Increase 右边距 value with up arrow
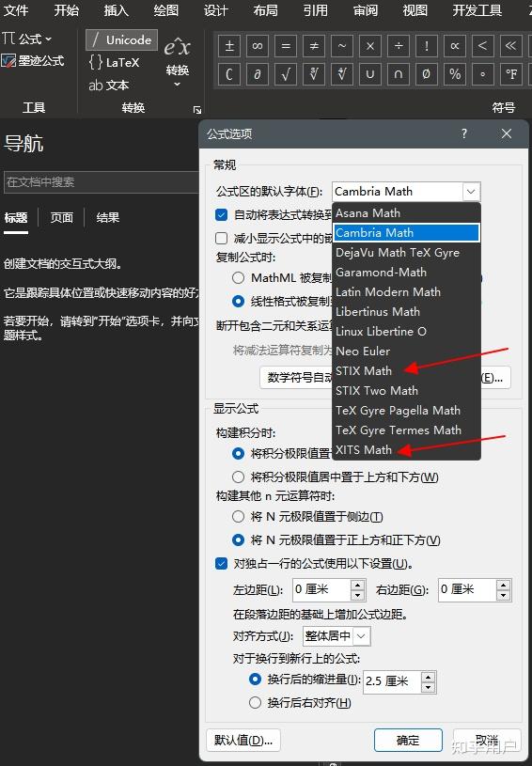Image resolution: width=532 pixels, height=766 pixels. 503,585
